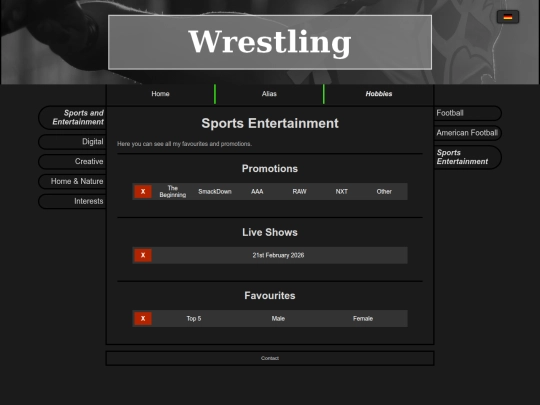
Task: Select Sports and Entertainment in left sidebar
Action: 73,117
